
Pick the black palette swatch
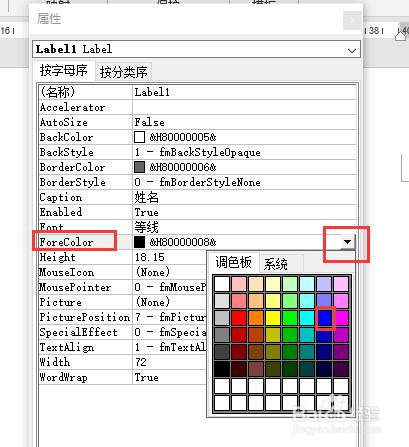[x=222, y=369]
